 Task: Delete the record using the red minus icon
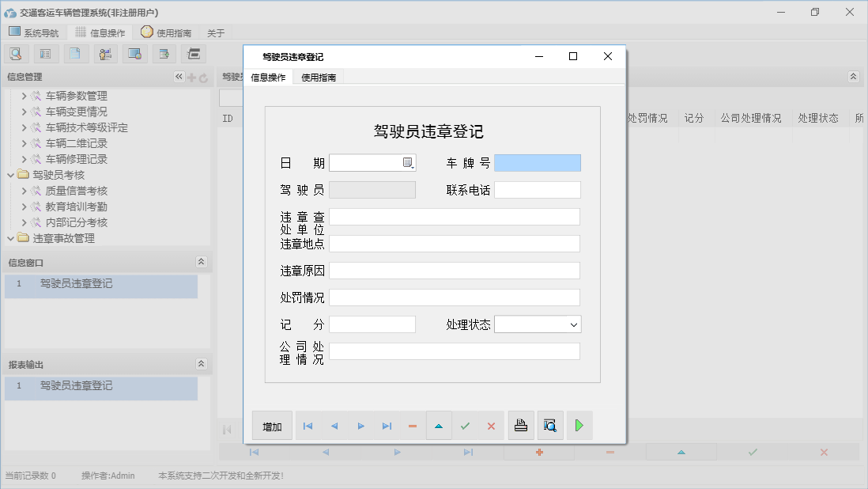coord(413,425)
